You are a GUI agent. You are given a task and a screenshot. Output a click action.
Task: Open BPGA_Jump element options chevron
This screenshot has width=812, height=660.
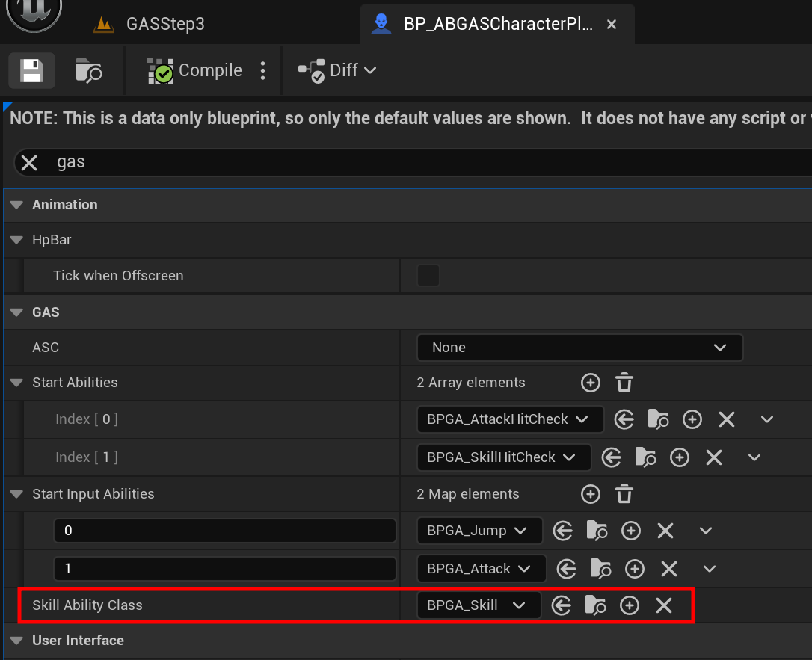coord(706,531)
